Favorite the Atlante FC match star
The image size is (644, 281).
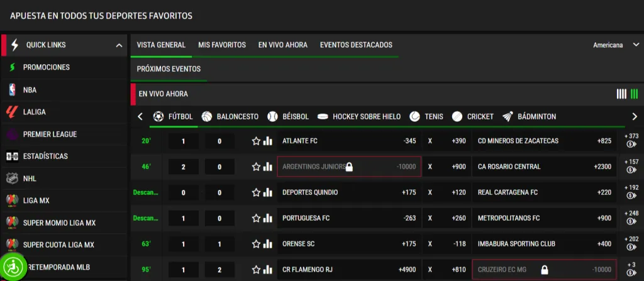256,141
